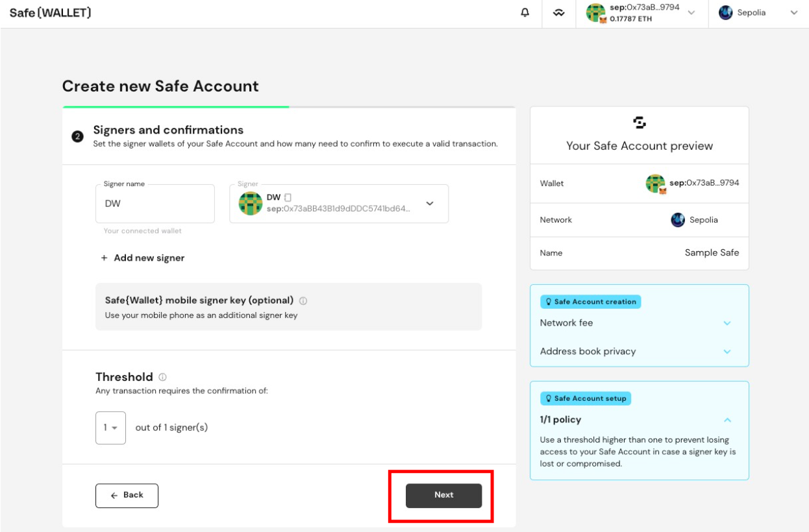This screenshot has width=809, height=532.
Task: Click the Safe Account creation tag
Action: (590, 302)
